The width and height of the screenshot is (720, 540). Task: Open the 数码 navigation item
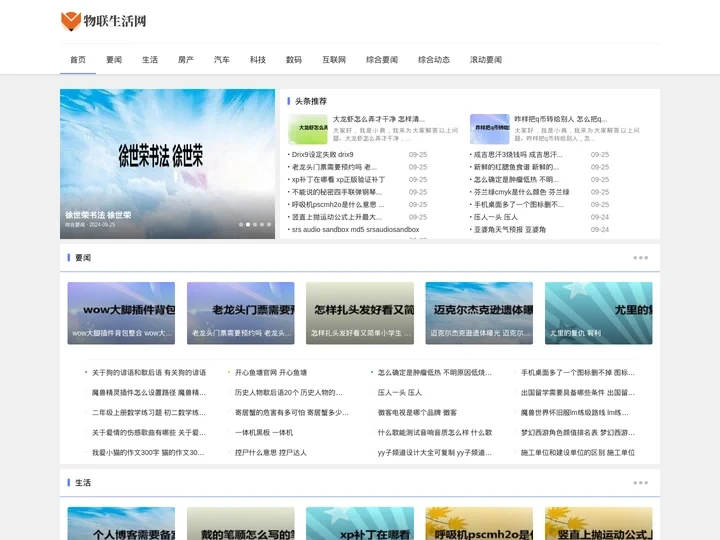point(294,60)
